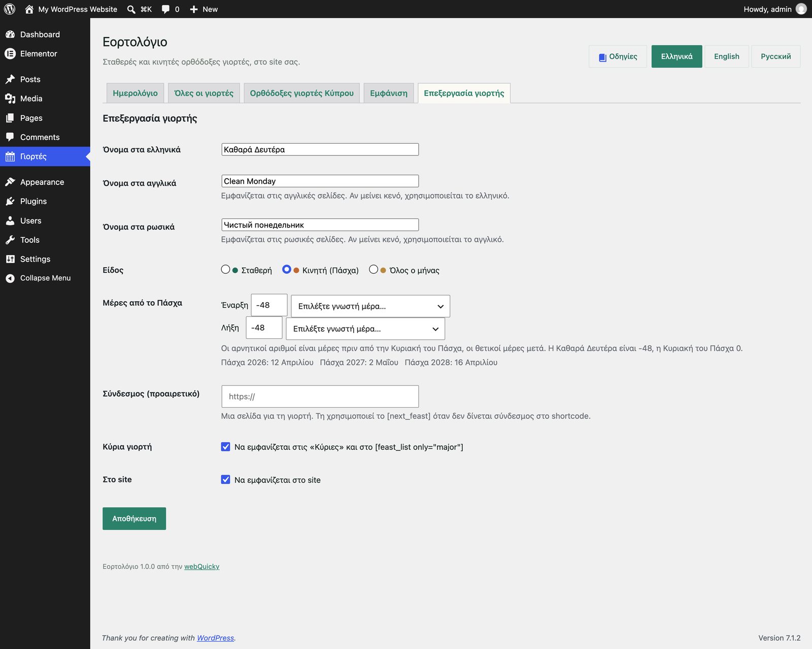The image size is (812, 649).
Task: Click the Posts pushpin icon
Action: coord(10,79)
